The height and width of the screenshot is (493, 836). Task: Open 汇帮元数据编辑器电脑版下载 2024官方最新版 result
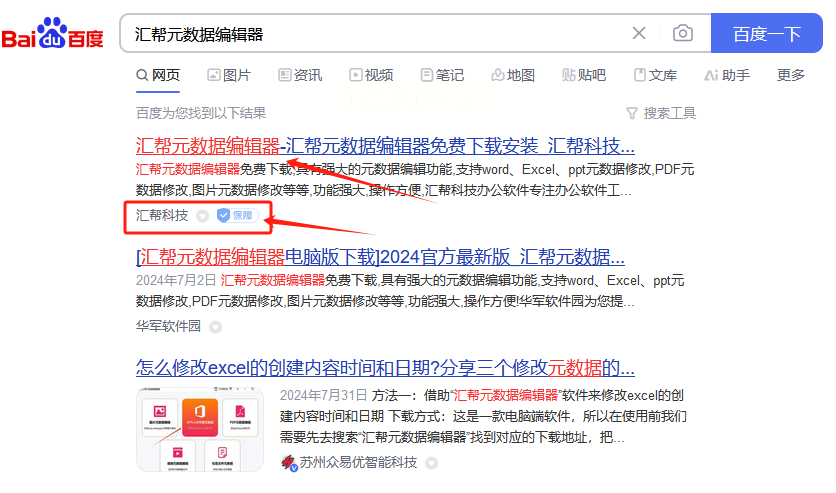[380, 257]
